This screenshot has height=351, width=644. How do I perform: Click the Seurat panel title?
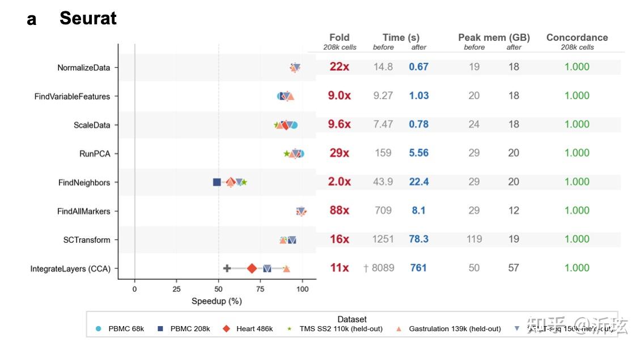(x=88, y=18)
